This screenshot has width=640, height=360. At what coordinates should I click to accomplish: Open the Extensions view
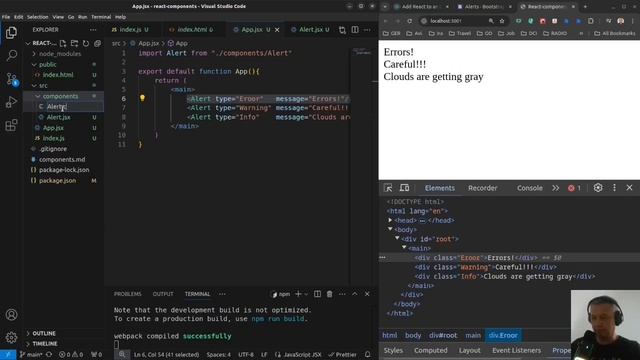[11, 125]
